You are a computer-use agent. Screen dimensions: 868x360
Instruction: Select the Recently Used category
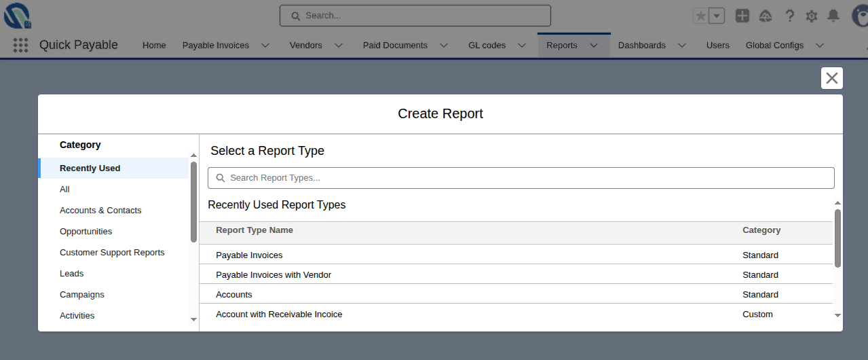(x=114, y=168)
